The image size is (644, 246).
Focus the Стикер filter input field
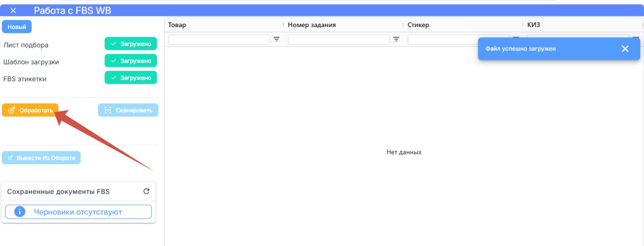point(459,40)
